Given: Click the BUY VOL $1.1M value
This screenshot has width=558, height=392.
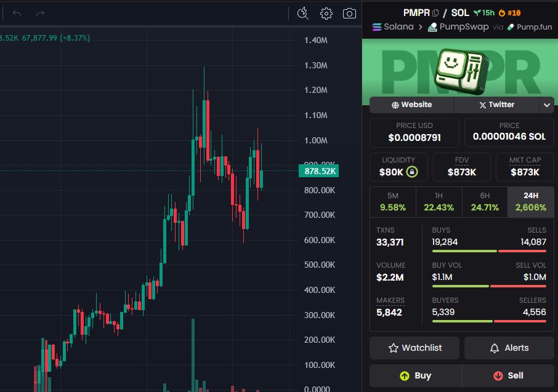Looking at the screenshot, I should 442,277.
